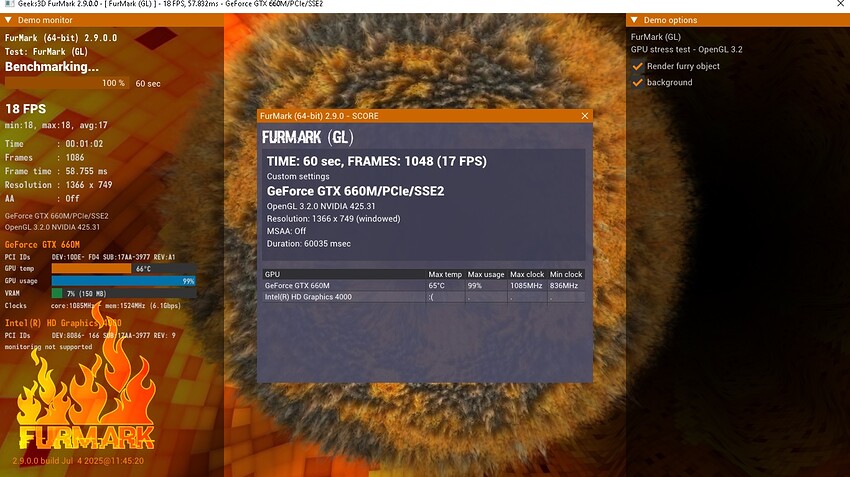Screen dimensions: 850x477
Task: Click the Frame time 58.755 ms value
Action: (x=87, y=171)
